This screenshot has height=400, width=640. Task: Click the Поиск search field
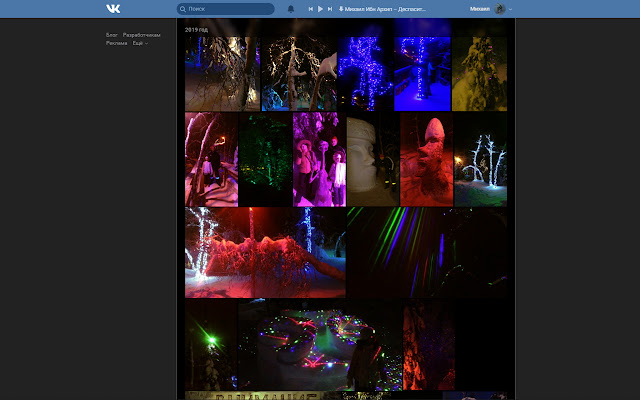point(230,9)
